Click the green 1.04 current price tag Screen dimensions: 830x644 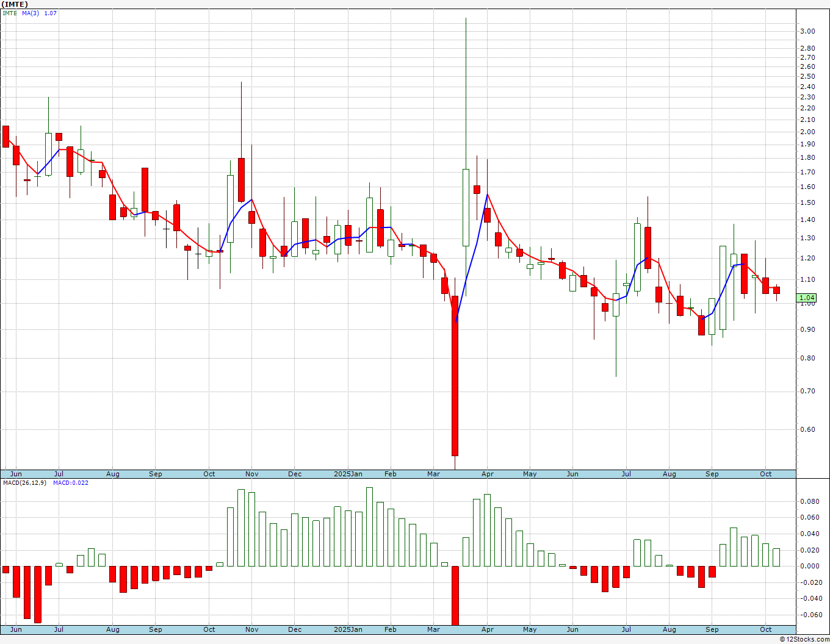tap(807, 298)
